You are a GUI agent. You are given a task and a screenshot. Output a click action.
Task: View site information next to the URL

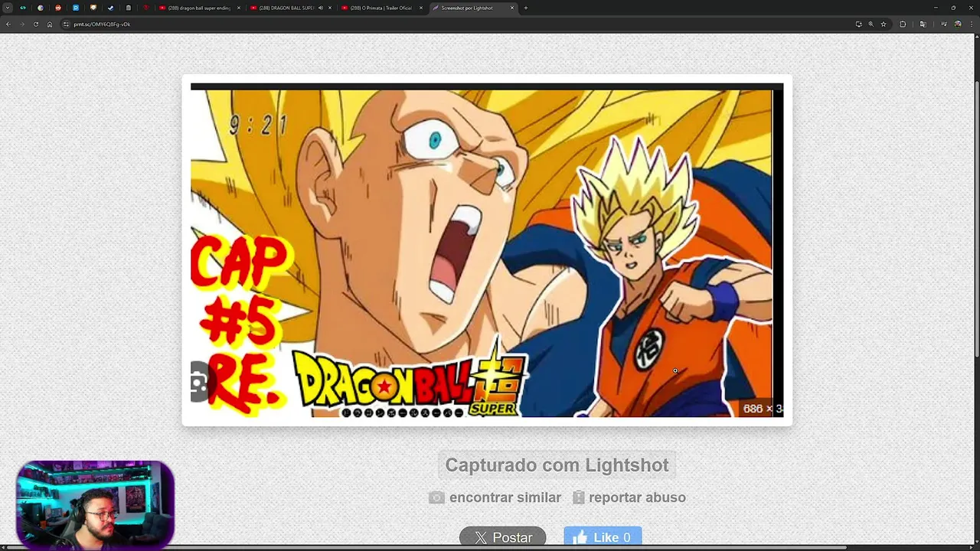[x=67, y=24]
